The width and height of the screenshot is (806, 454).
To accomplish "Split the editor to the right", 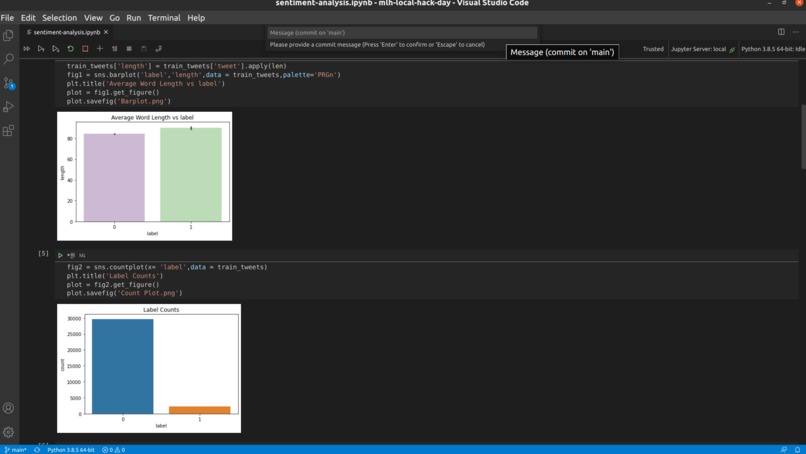I will (781, 32).
